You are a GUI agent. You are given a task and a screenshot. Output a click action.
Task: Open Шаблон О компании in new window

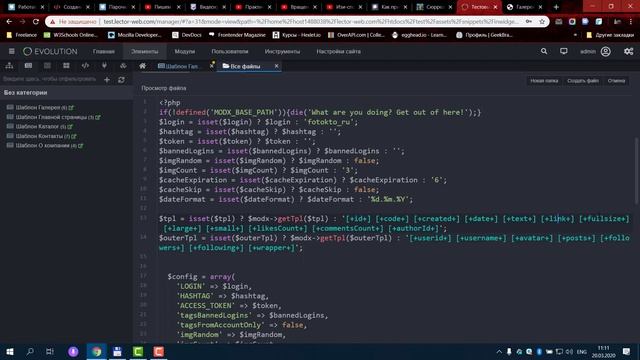pyautogui.click(x=80, y=146)
